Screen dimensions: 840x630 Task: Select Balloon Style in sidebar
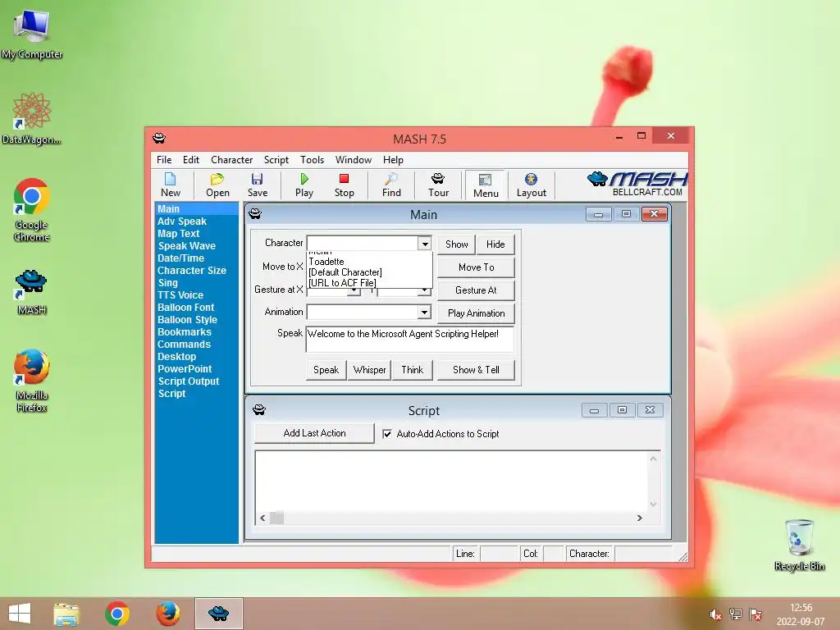pyautogui.click(x=188, y=320)
